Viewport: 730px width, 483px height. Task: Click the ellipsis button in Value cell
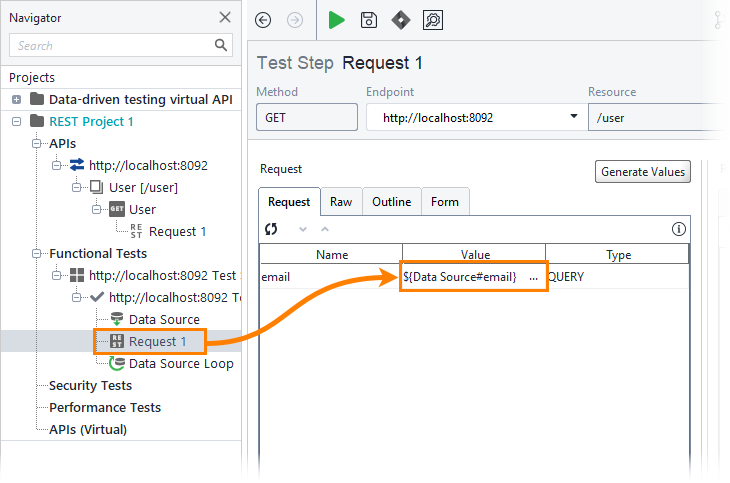coord(534,277)
